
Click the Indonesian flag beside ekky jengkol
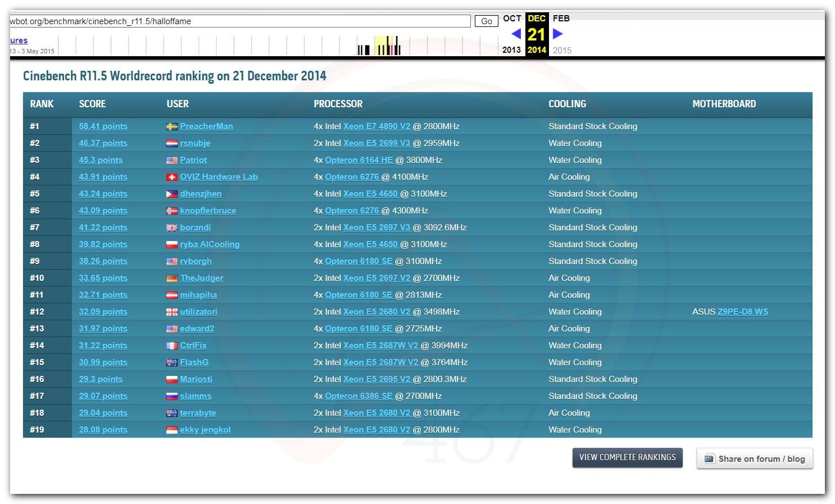coord(172,430)
